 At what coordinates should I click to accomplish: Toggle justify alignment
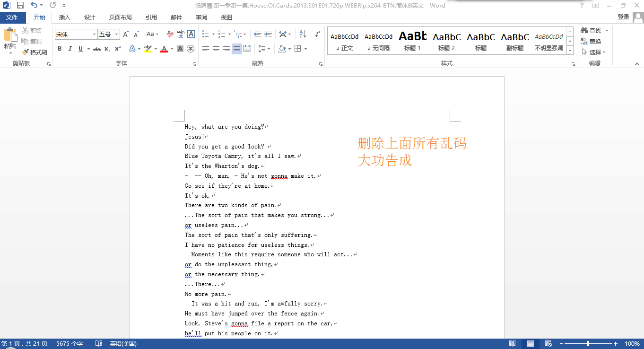click(x=237, y=49)
